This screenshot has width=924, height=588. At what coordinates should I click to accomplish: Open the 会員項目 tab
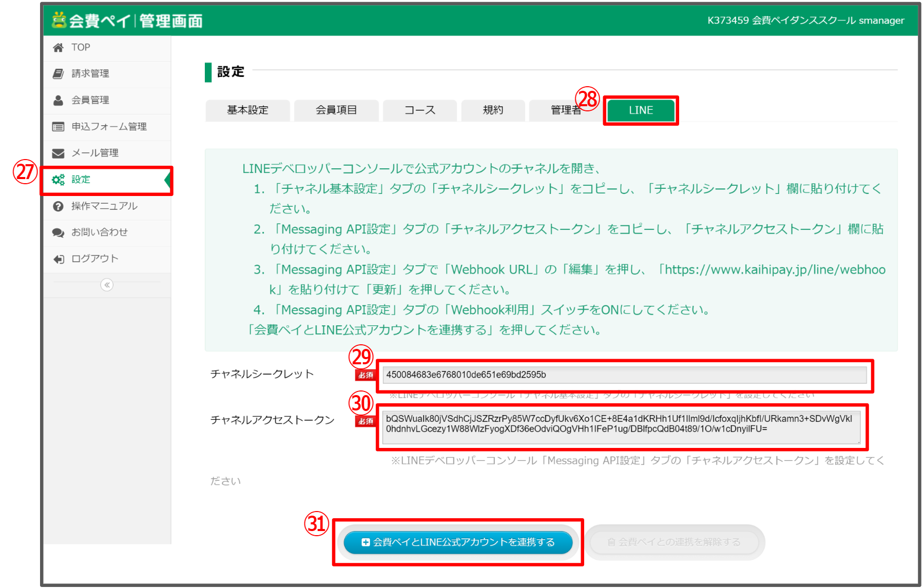coord(336,110)
